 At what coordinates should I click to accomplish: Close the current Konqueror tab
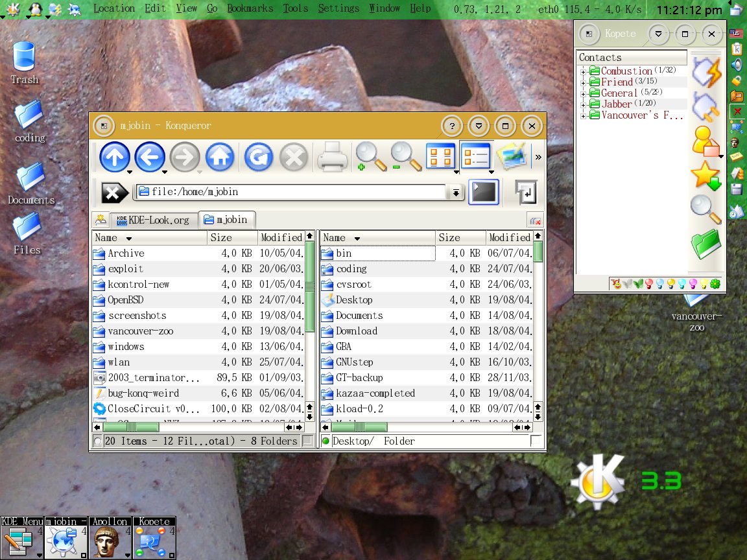(536, 220)
